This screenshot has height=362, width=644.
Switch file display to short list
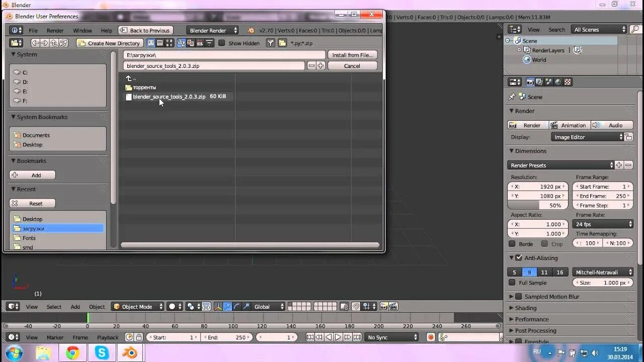click(151, 43)
